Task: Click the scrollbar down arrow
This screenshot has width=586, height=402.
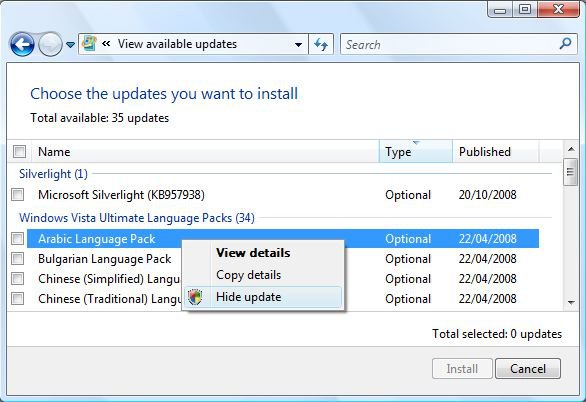Action: [571, 302]
